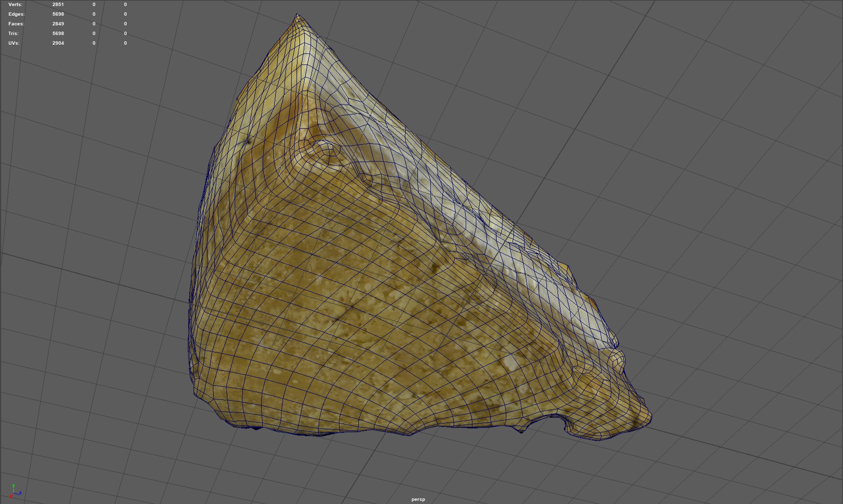This screenshot has height=504, width=843.
Task: Click the 2851 vertex count value
Action: (58, 4)
